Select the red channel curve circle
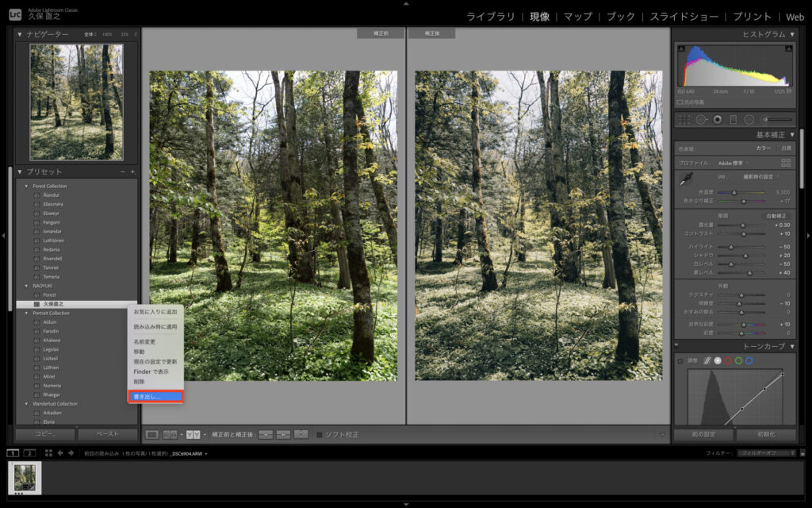The image size is (812, 508). point(728,361)
